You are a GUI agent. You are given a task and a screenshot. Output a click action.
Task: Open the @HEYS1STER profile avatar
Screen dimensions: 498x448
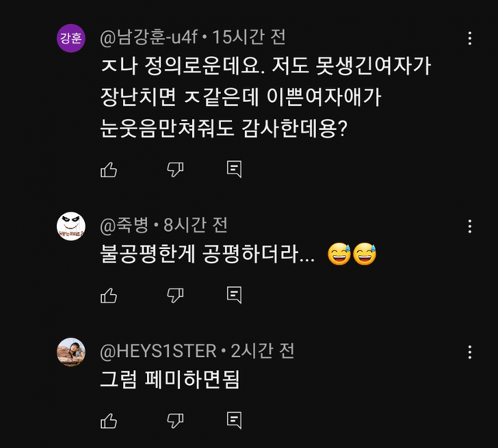(x=71, y=352)
